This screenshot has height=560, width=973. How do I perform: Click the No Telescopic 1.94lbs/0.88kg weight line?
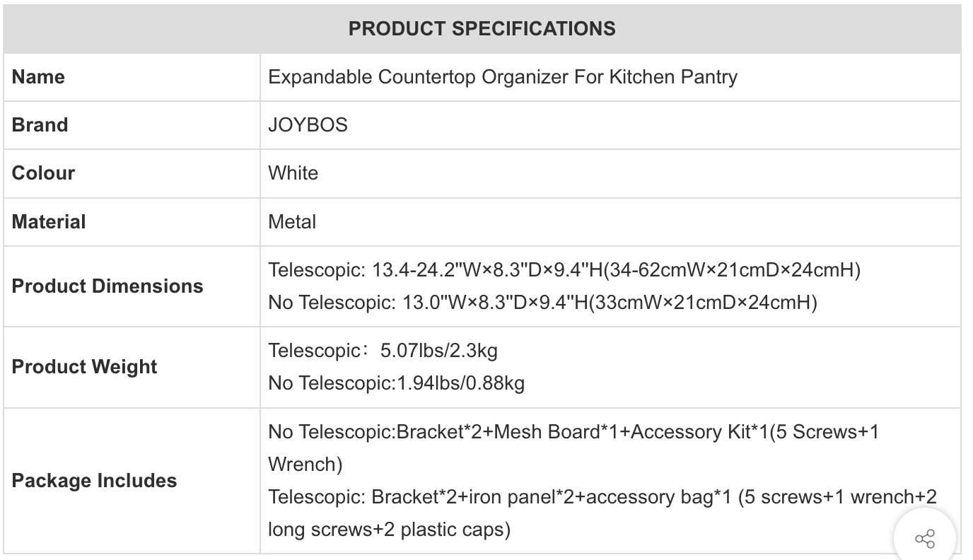point(396,383)
